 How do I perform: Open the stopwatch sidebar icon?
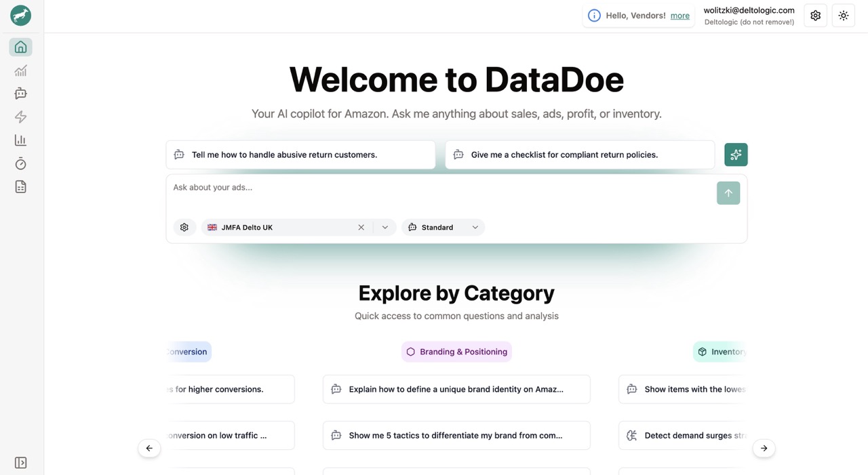21,163
